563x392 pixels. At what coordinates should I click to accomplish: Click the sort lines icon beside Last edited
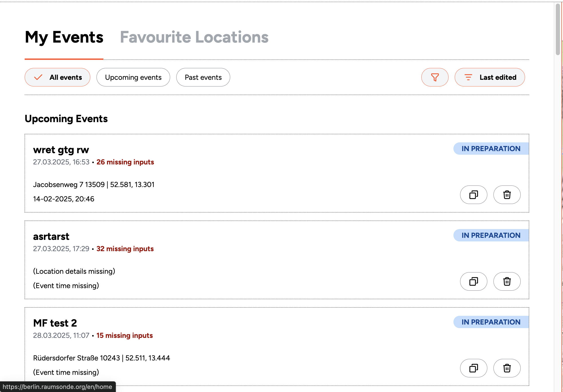[468, 77]
